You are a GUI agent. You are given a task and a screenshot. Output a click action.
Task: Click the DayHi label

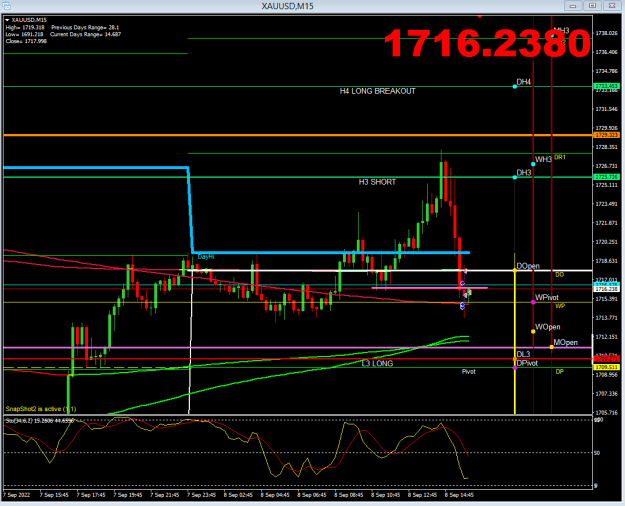tap(206, 257)
